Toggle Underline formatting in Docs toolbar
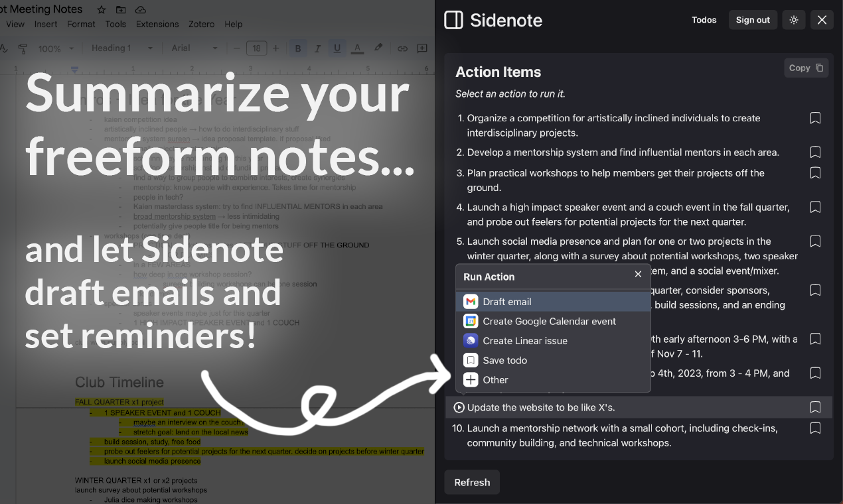The width and height of the screenshot is (843, 504). coord(337,48)
